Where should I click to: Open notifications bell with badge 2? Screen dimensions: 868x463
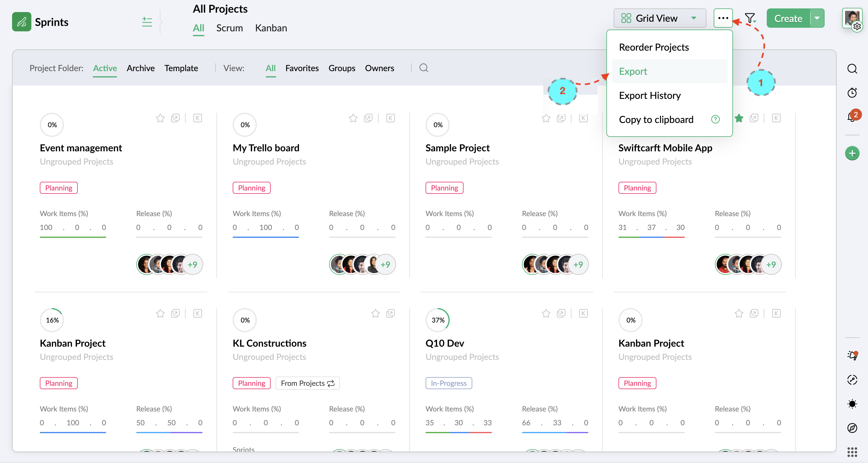(x=851, y=117)
